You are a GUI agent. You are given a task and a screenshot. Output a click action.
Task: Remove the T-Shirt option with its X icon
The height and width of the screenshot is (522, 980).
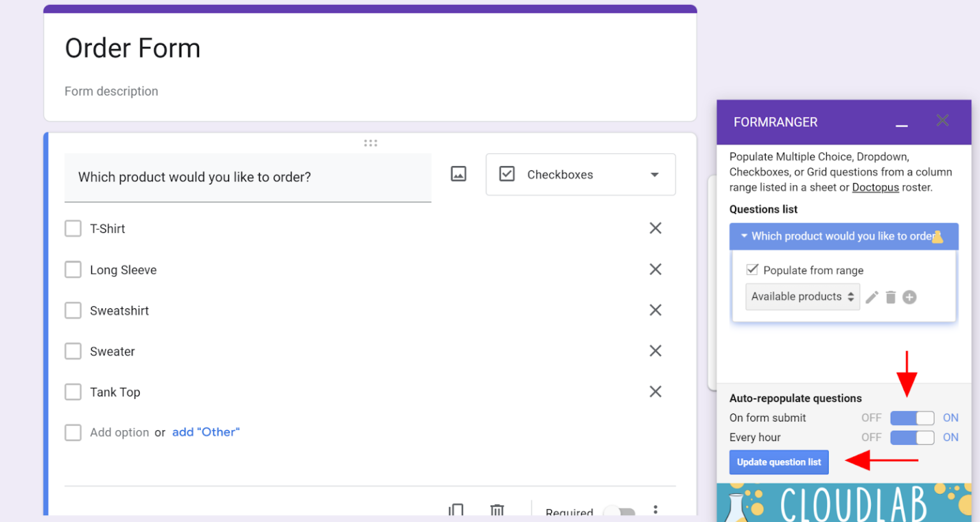[655, 228]
